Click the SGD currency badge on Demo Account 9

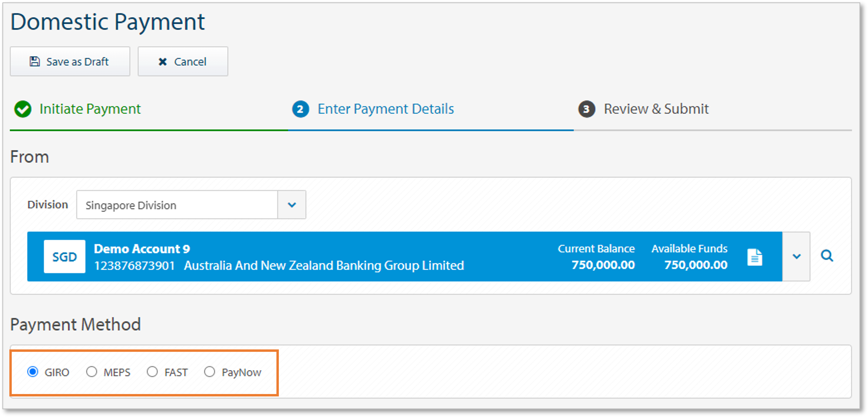[x=64, y=256]
